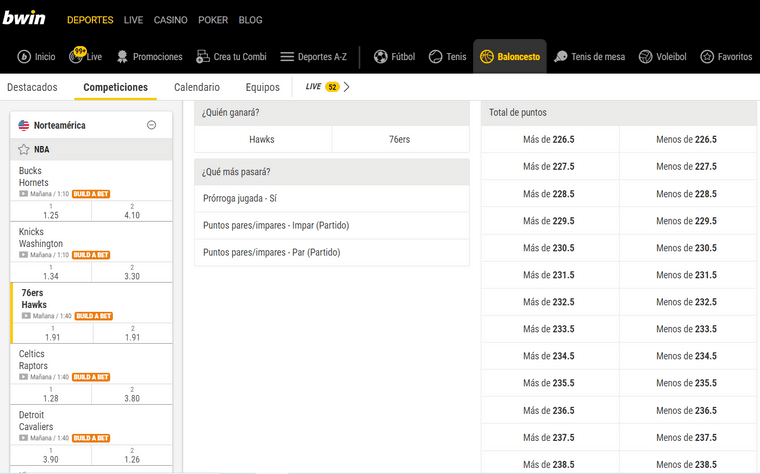Pick Detroit odds 3.90

(51, 456)
